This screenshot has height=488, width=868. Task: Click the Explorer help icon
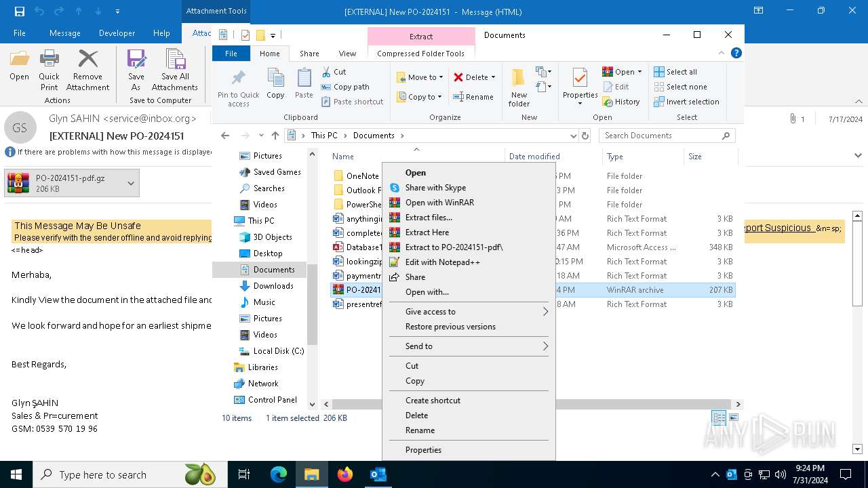[x=736, y=53]
